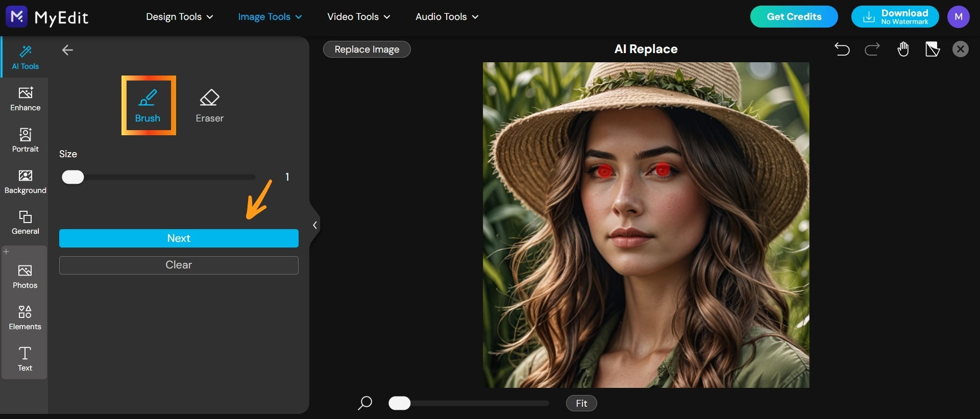Open the Elements panel
The image size is (980, 419).
coord(25,318)
